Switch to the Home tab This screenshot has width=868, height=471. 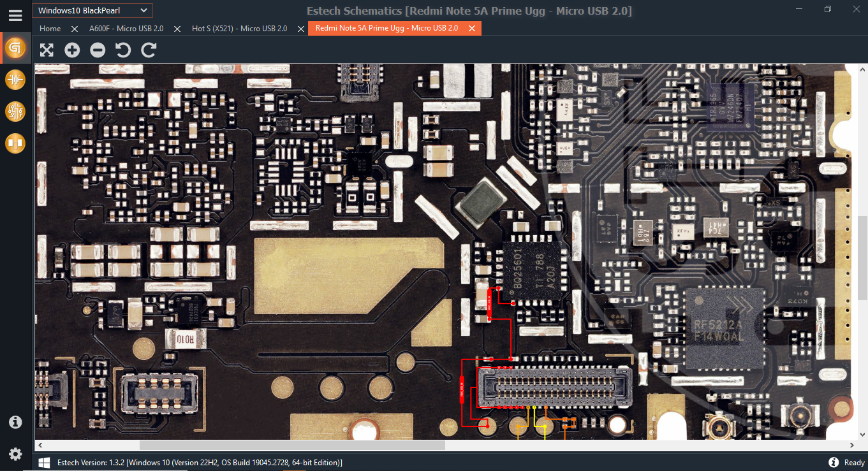[50, 29]
